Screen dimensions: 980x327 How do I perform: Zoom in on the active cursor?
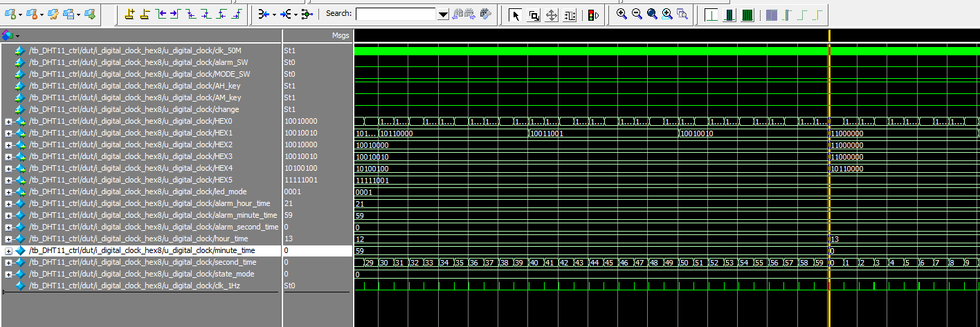pyautogui.click(x=667, y=14)
